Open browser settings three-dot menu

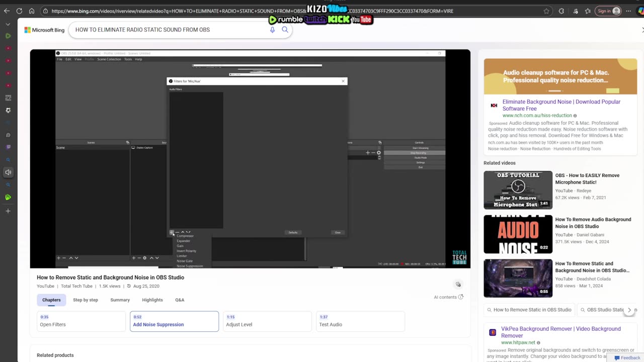pyautogui.click(x=628, y=11)
